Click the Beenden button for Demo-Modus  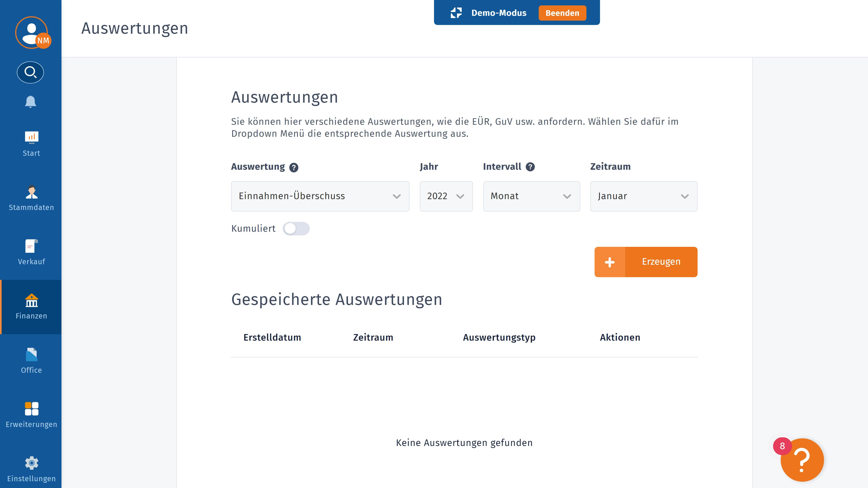[x=562, y=13]
